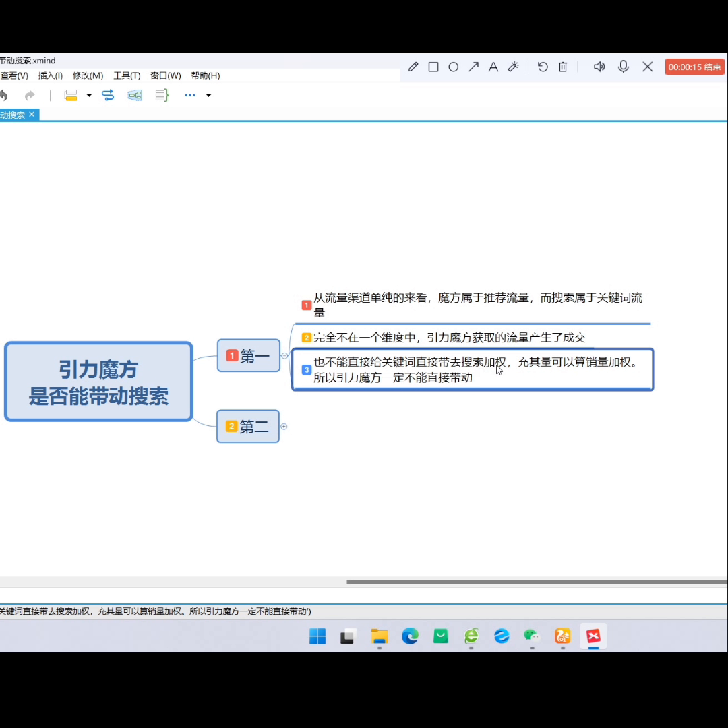Select the circle annotation tool
The width and height of the screenshot is (728, 728).
pyautogui.click(x=453, y=67)
